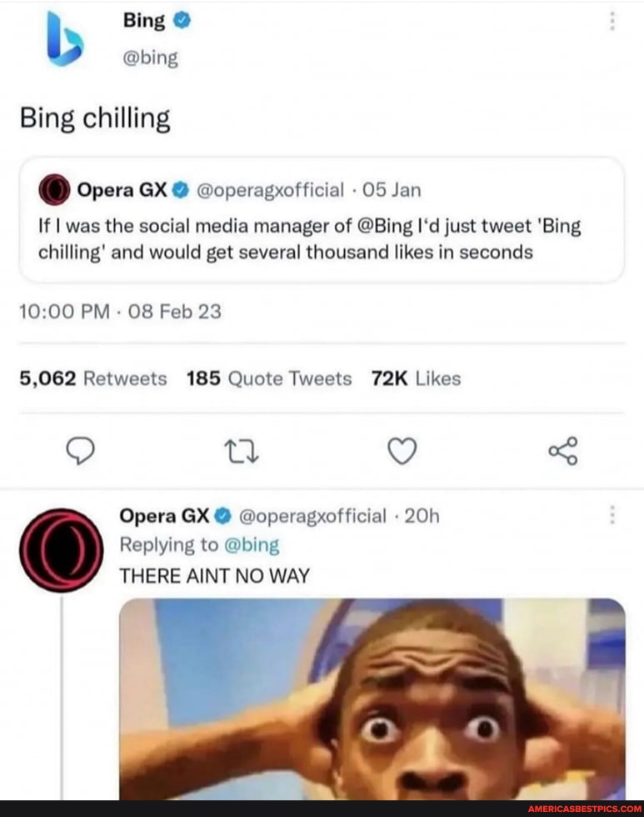Click the quoted tweet's Opera GX logo
The width and height of the screenshot is (644, 817).
(52, 190)
